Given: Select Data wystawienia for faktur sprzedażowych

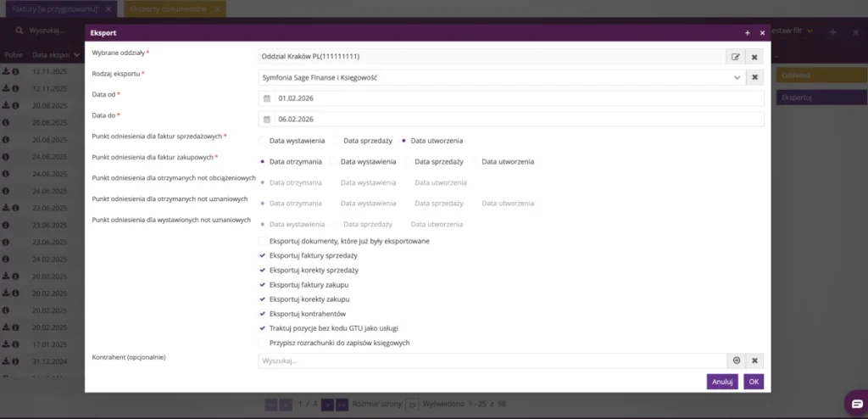Looking at the screenshot, I should coord(263,141).
